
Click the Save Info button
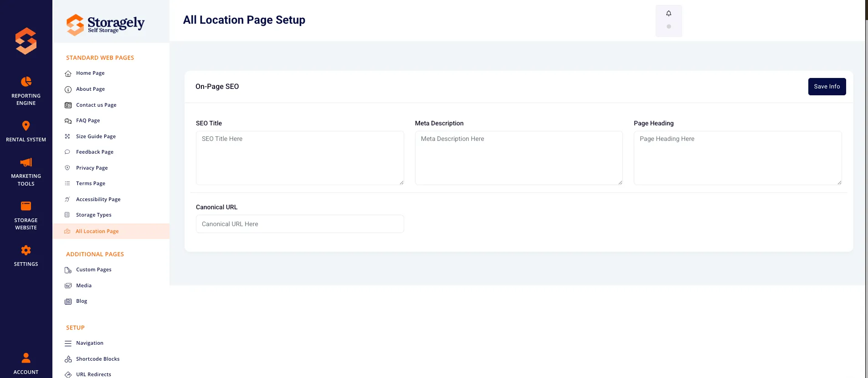(827, 87)
